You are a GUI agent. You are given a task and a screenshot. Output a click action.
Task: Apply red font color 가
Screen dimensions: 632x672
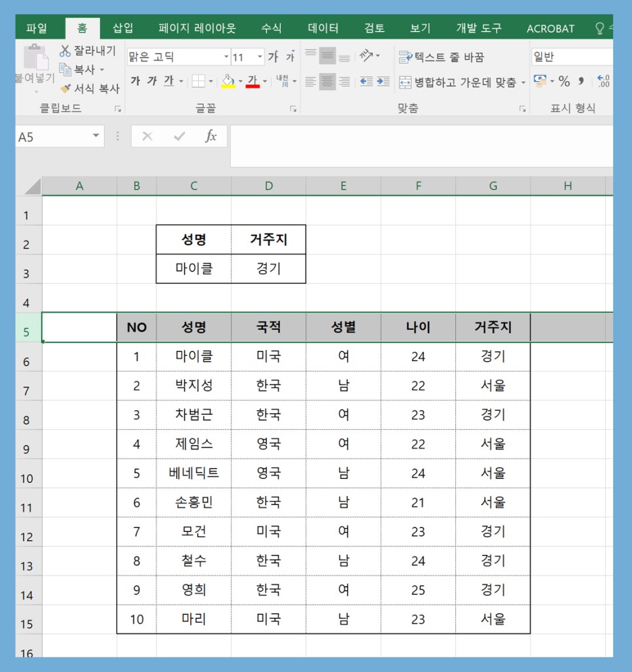253,80
